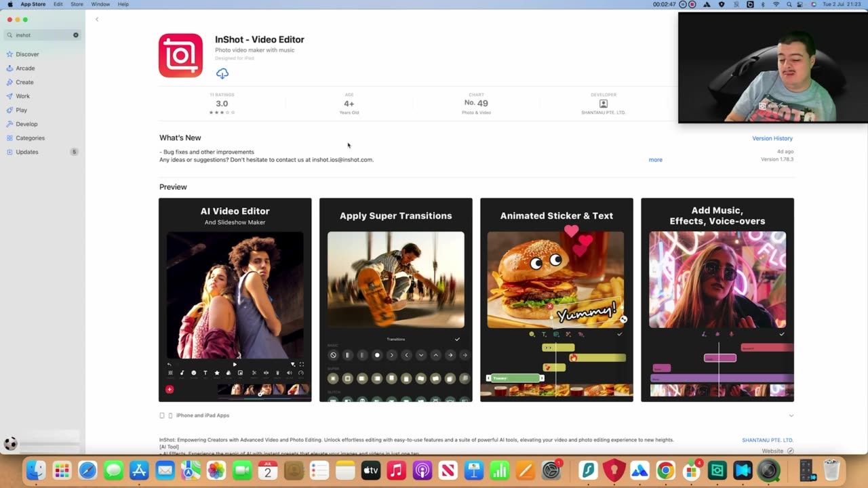Open the InShot app icon
This screenshot has height=488, width=868.
click(180, 56)
